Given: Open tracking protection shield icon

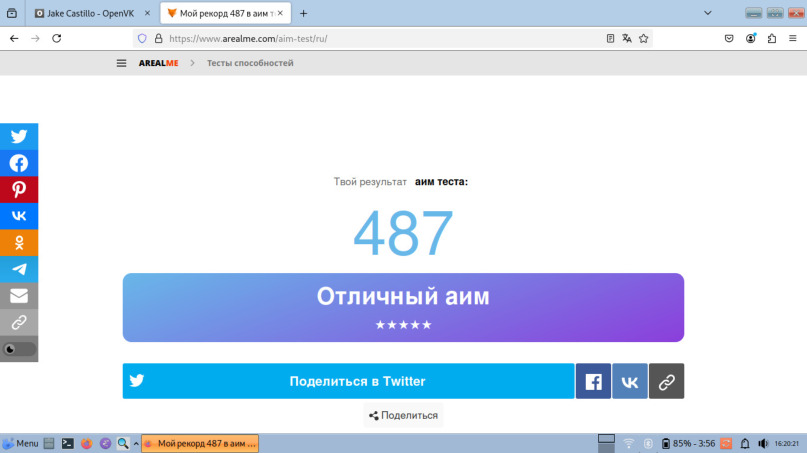Looking at the screenshot, I should click(x=143, y=39).
